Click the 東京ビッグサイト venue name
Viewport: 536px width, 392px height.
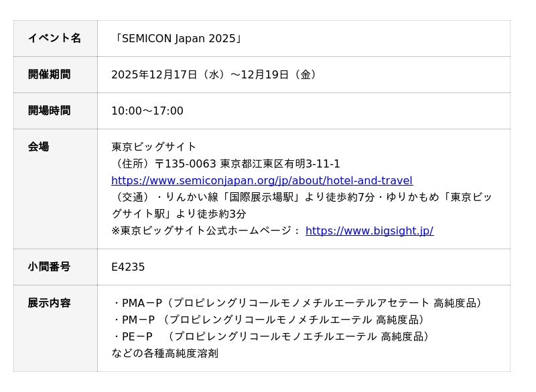click(153, 147)
